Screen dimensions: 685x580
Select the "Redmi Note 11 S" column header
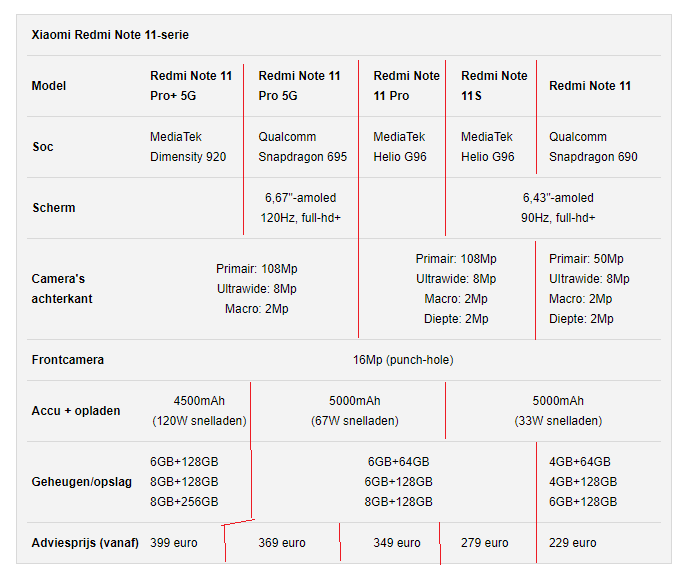coord(494,86)
